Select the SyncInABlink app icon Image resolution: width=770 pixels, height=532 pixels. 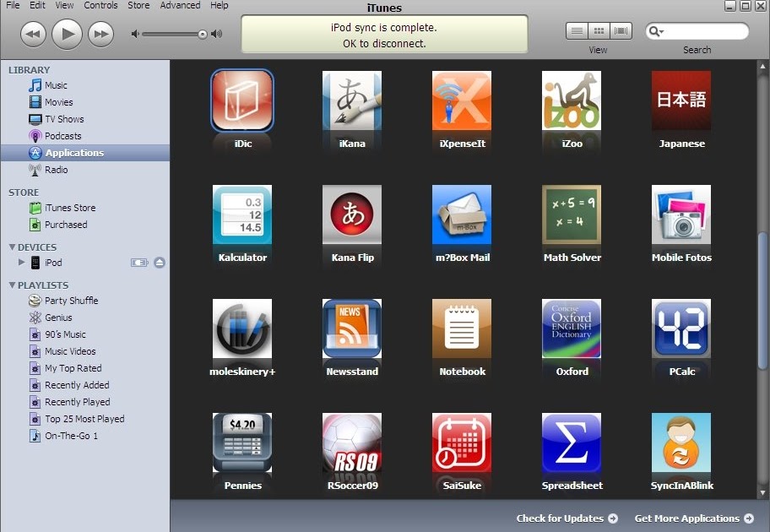tap(681, 442)
